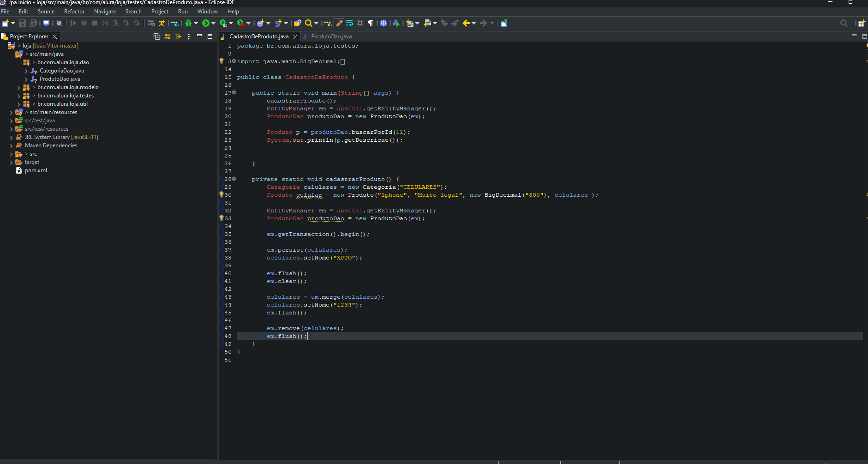The image size is (868, 464).
Task: Click the green Run icon
Action: [205, 23]
